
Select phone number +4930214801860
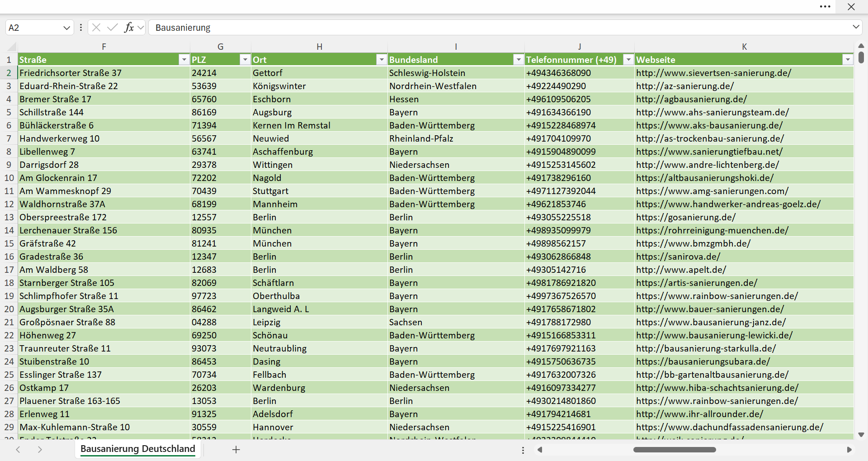pyautogui.click(x=580, y=401)
